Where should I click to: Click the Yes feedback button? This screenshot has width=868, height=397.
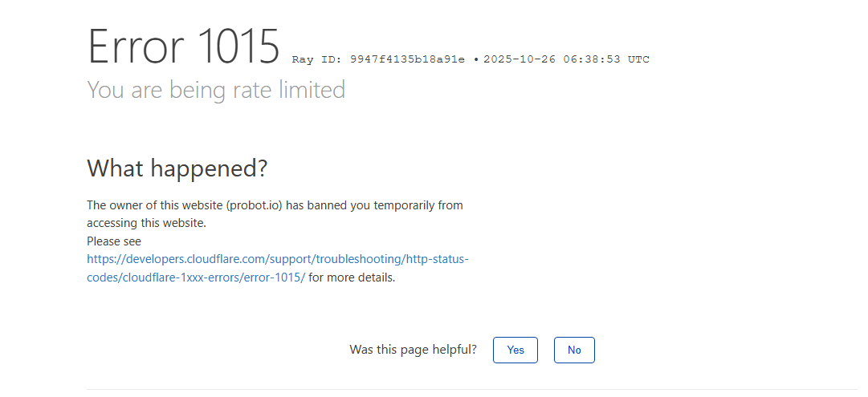(515, 350)
